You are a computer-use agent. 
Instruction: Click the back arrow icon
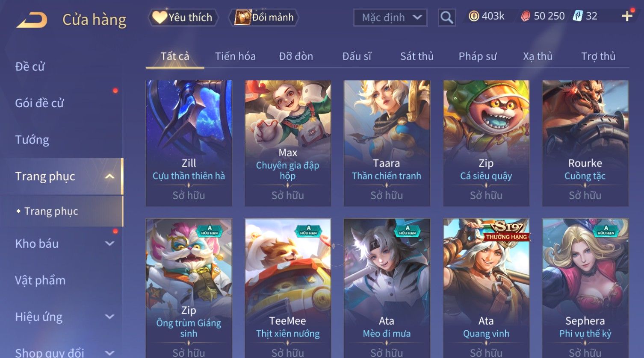[x=32, y=20]
